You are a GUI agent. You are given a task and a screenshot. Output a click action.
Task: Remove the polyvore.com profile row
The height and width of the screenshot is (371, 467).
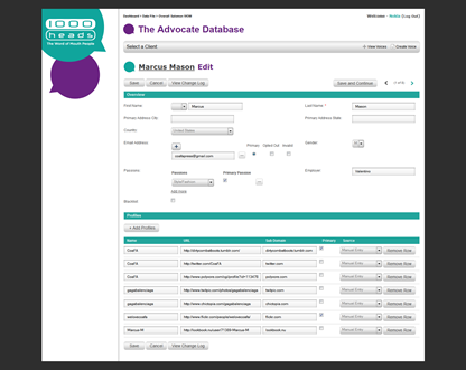click(399, 277)
